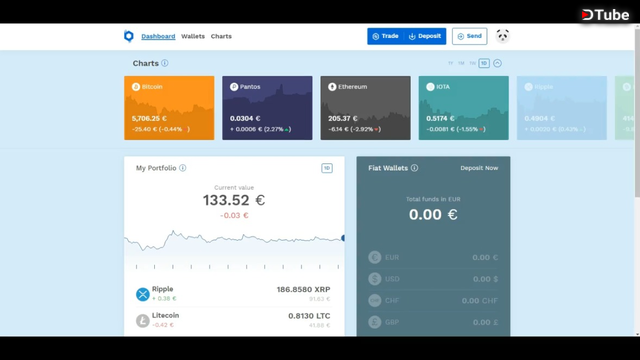The width and height of the screenshot is (640, 360).
Task: Click the GBP pound icon in Fiat Wallets
Action: (x=375, y=322)
